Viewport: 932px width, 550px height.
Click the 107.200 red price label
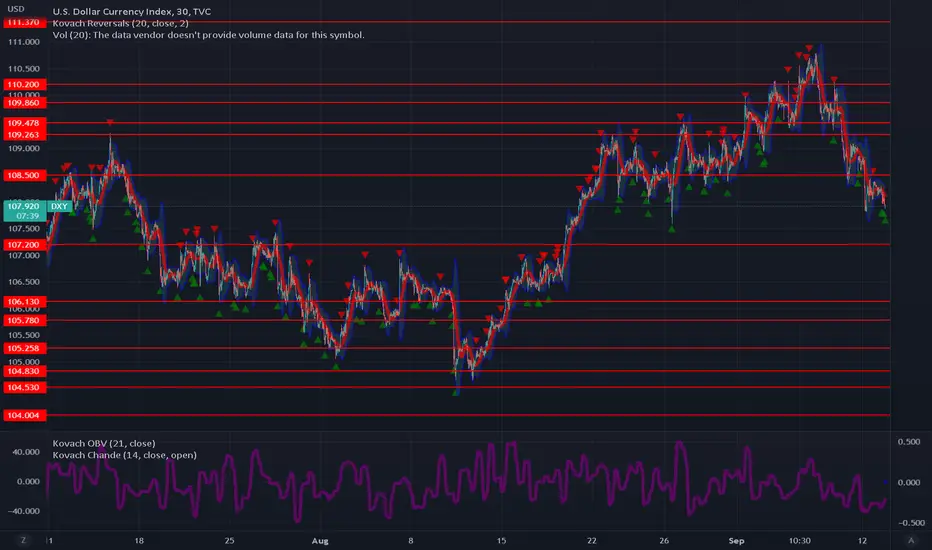(x=24, y=245)
